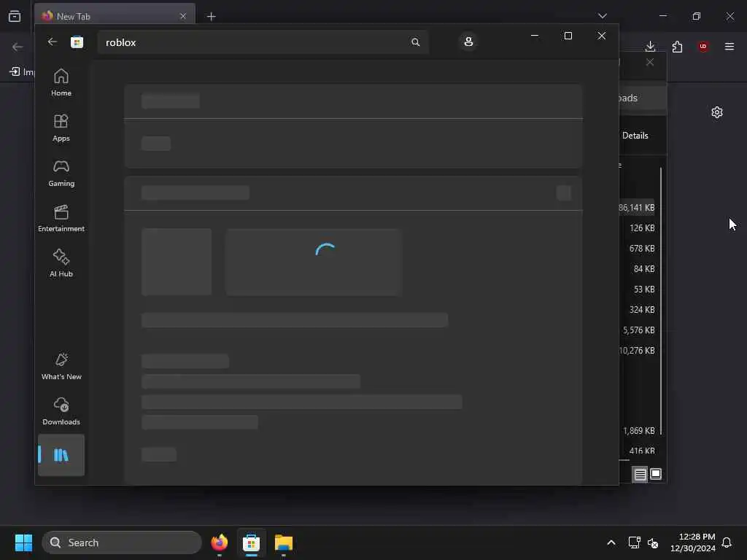Open the Firefox hamburger menu

pyautogui.click(x=729, y=46)
